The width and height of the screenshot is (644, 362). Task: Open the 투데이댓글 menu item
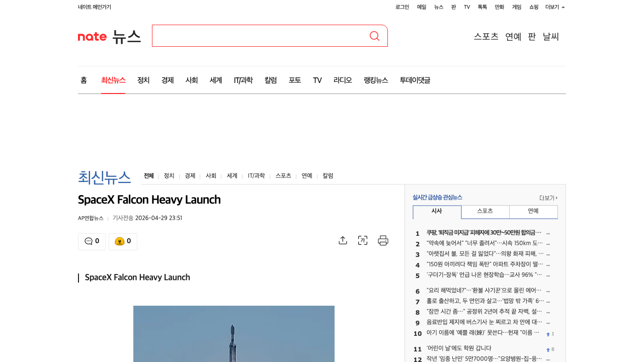(x=415, y=80)
